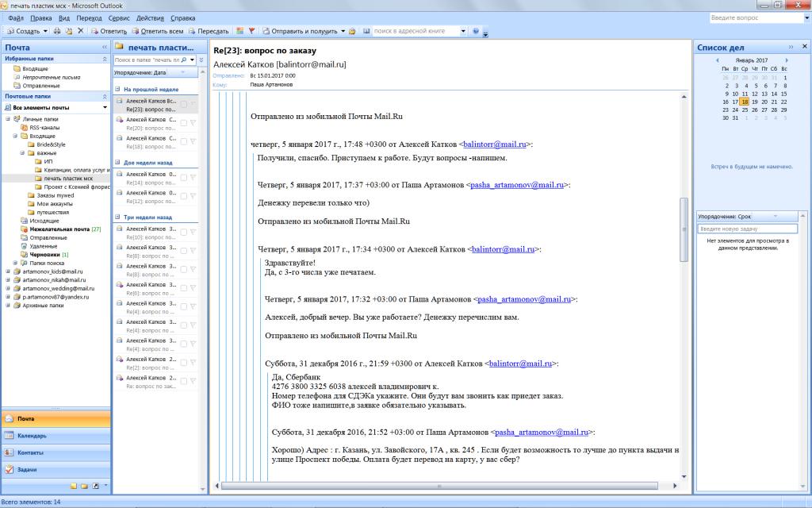Toggle category box on the Re[18] message

[x=183, y=142]
